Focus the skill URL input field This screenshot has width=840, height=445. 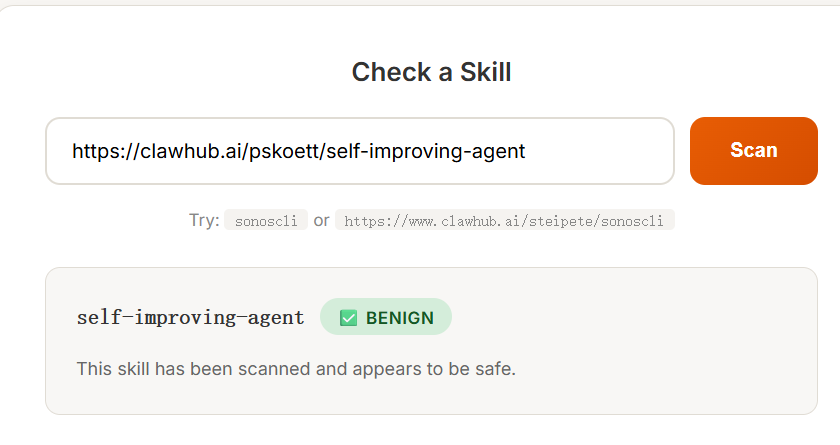(x=360, y=151)
